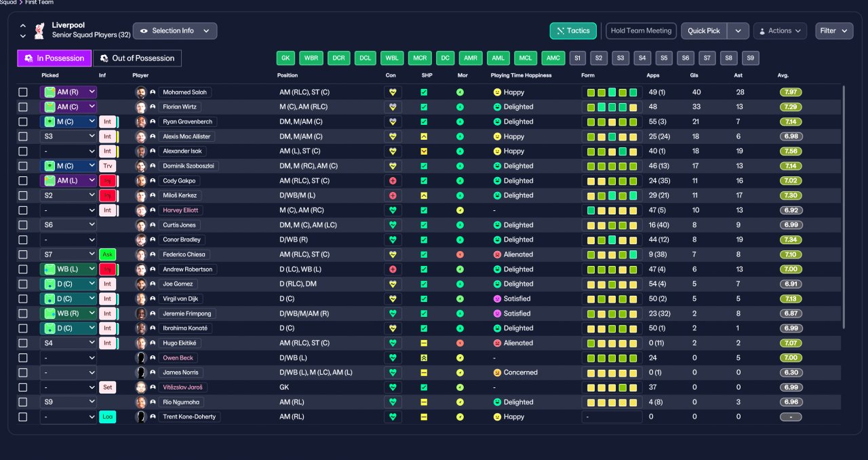Open Alexander Isak's picked position dropdown
The height and width of the screenshot is (460, 868).
pos(68,151)
